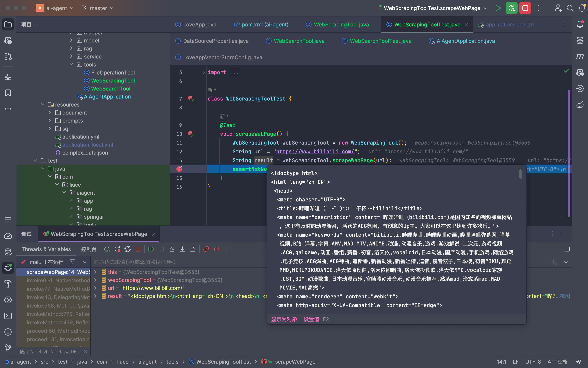
Task: Rerun the test in the debug toolbar
Action: coord(107,249)
